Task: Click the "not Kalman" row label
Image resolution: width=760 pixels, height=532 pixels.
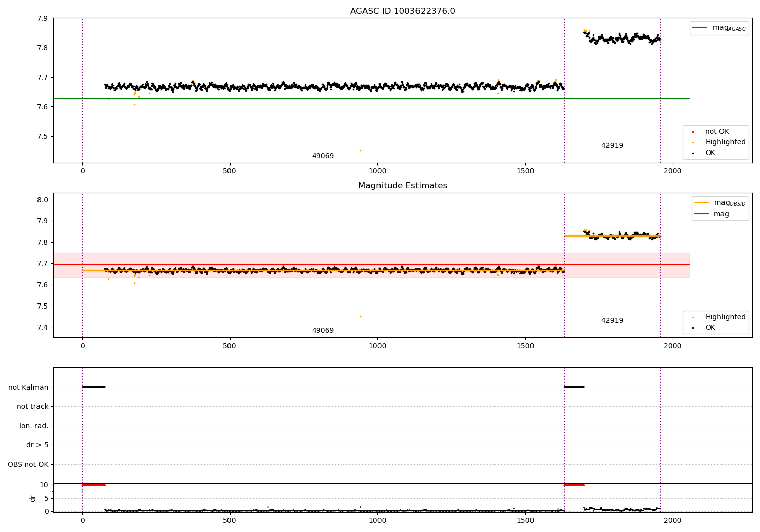Action: click(28, 387)
